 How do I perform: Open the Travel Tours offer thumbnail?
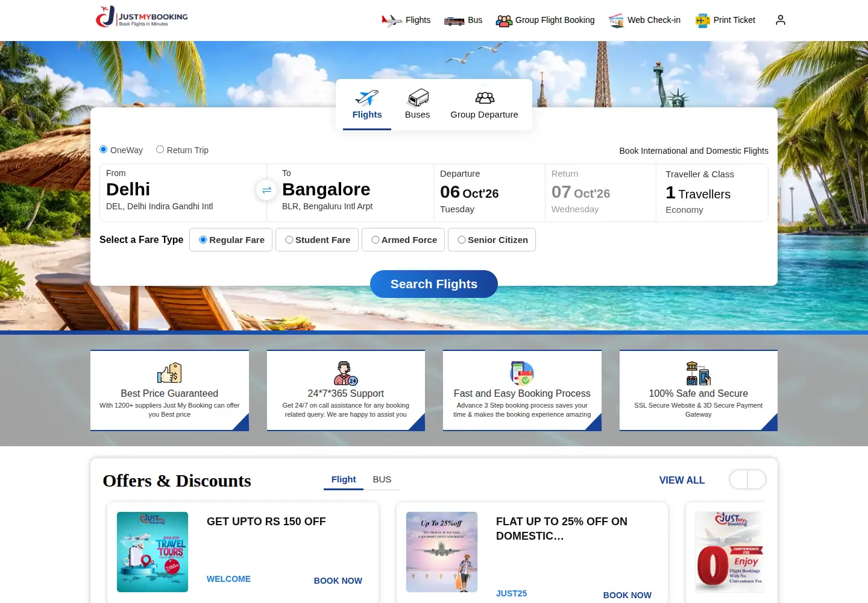[x=153, y=552]
